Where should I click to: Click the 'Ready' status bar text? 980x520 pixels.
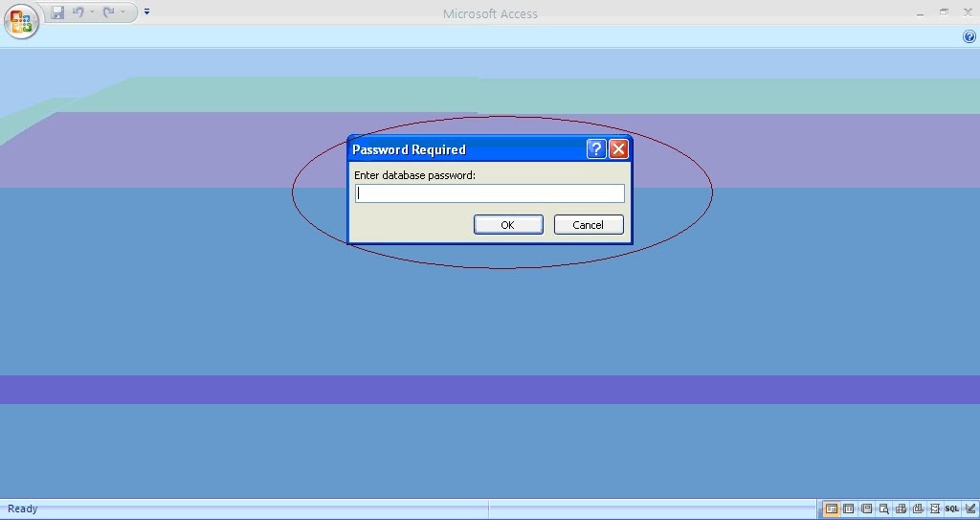click(x=23, y=509)
